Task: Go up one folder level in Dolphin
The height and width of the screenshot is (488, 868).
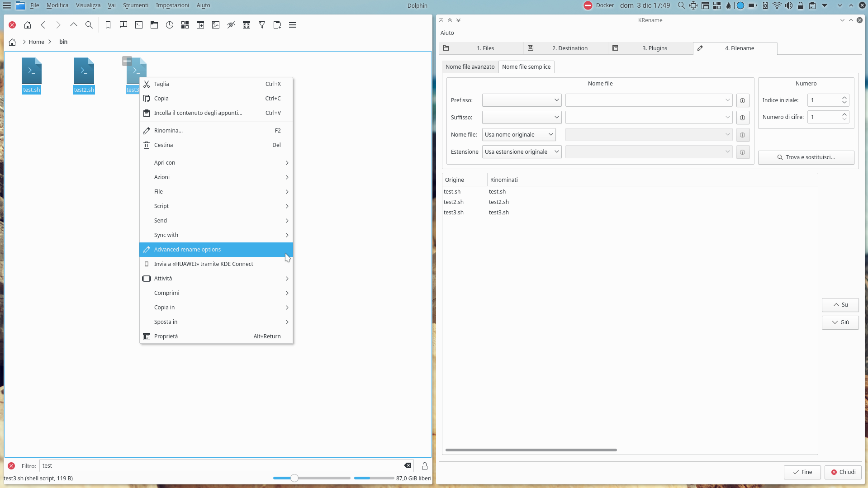Action: [74, 25]
